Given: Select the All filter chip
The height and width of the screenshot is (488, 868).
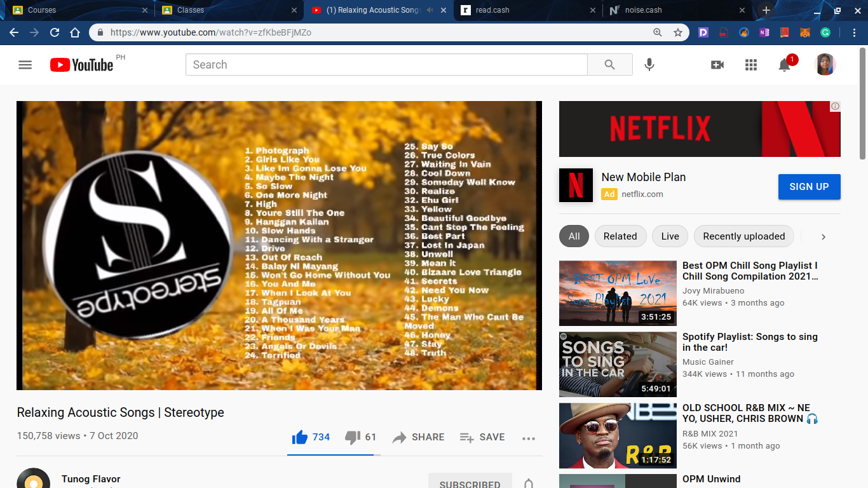Looking at the screenshot, I should (x=574, y=236).
